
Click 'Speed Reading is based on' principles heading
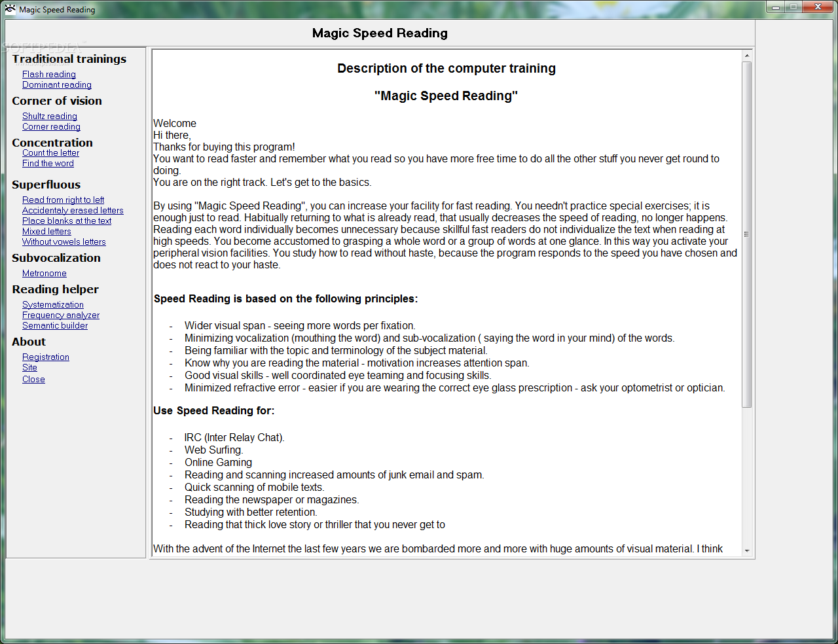point(285,299)
